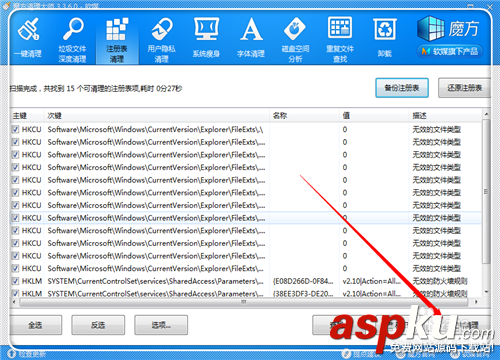This screenshot has width=500, height=360.
Task: Click the 还原注册表 restore button
Action: point(464,88)
